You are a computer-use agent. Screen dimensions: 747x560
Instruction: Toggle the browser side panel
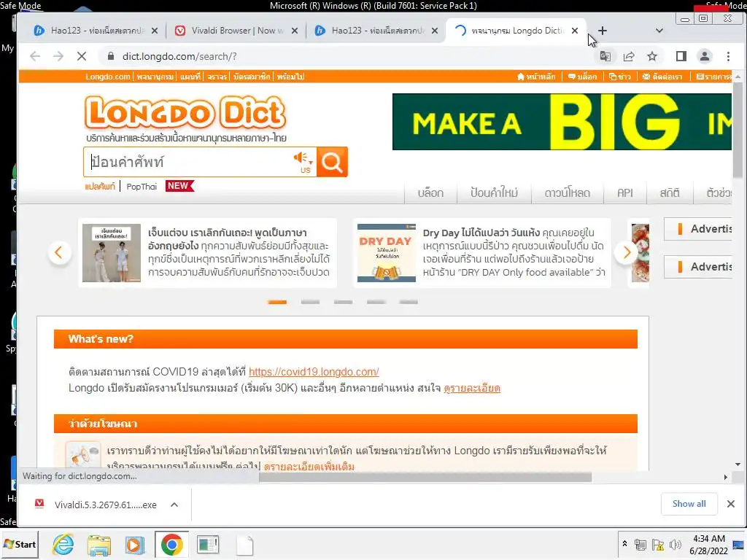(x=681, y=56)
